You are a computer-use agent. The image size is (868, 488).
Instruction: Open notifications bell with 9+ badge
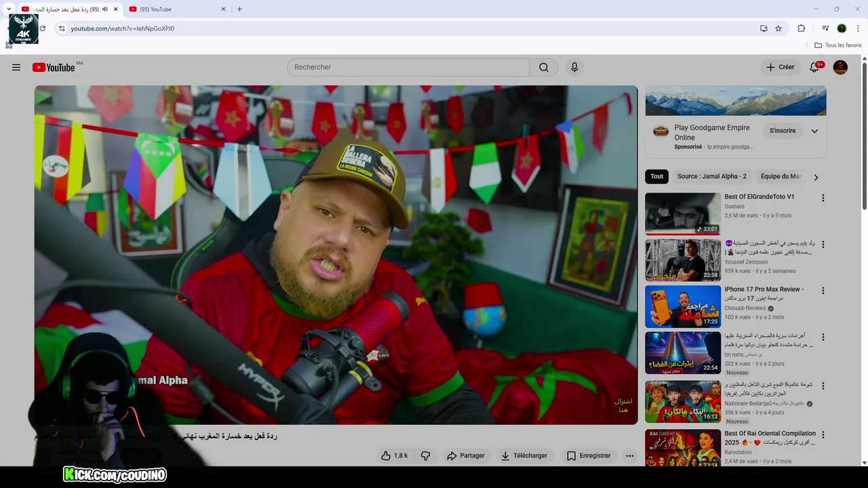click(x=815, y=67)
